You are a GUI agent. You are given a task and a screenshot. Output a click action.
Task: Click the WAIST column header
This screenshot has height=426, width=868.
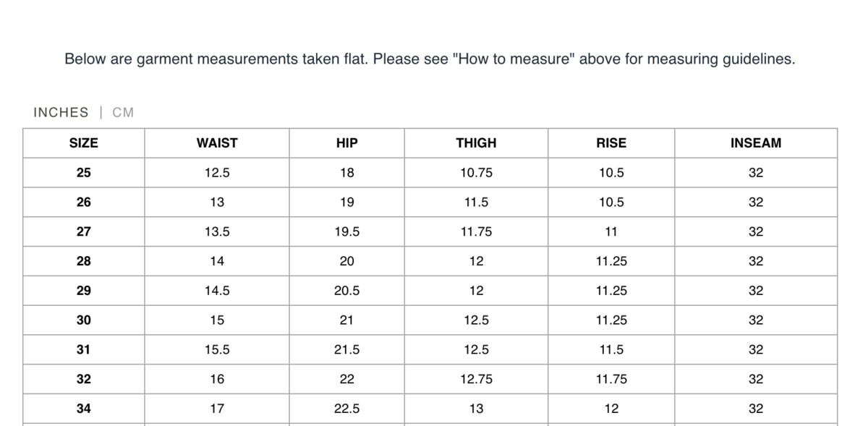pyautogui.click(x=217, y=143)
